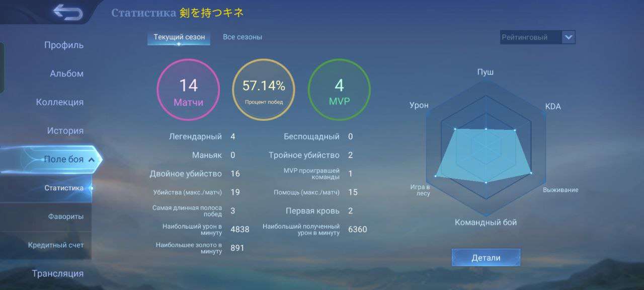Click the 14 Матчи circle
The height and width of the screenshot is (290, 644).
pos(189,89)
